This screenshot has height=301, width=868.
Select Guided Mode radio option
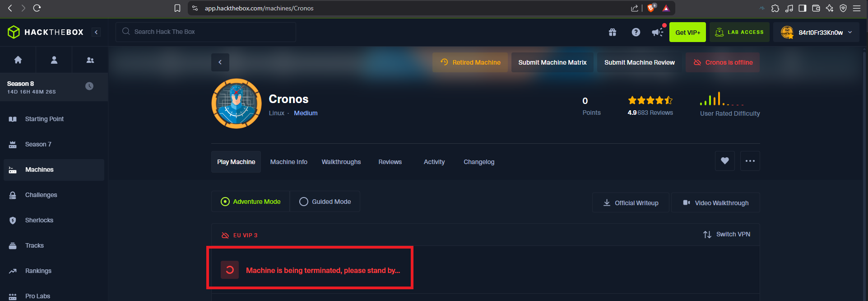(x=325, y=202)
